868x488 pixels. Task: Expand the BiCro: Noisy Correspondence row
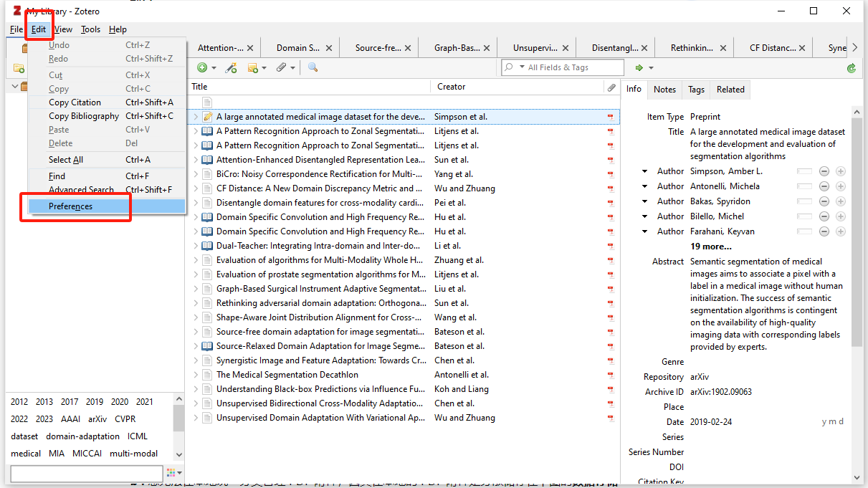[x=195, y=174]
